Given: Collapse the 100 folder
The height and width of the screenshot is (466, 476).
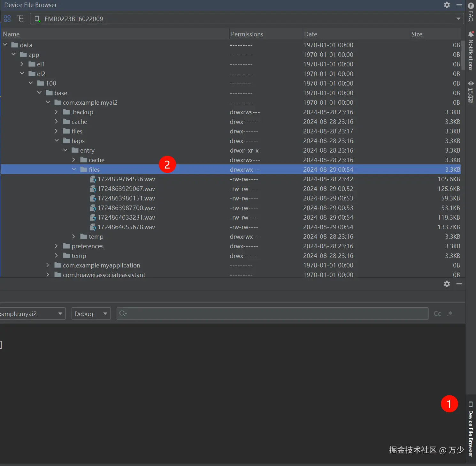Looking at the screenshot, I should (x=31, y=83).
